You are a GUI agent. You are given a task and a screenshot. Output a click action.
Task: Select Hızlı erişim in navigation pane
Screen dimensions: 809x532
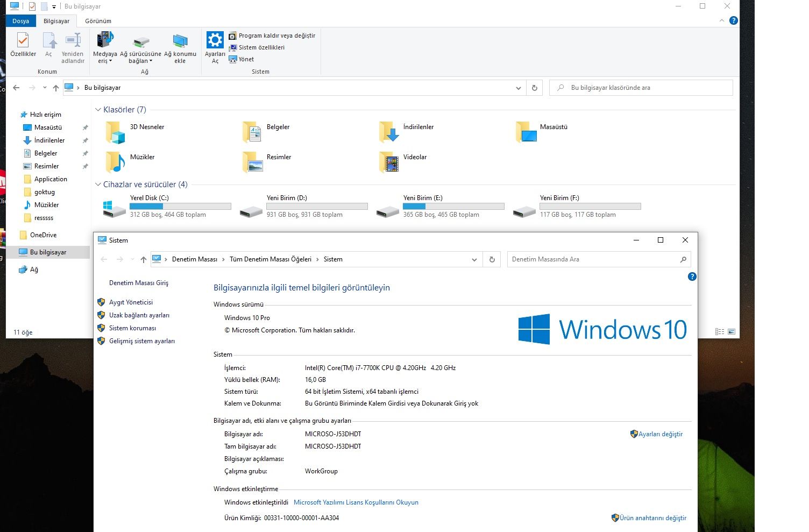click(x=46, y=115)
